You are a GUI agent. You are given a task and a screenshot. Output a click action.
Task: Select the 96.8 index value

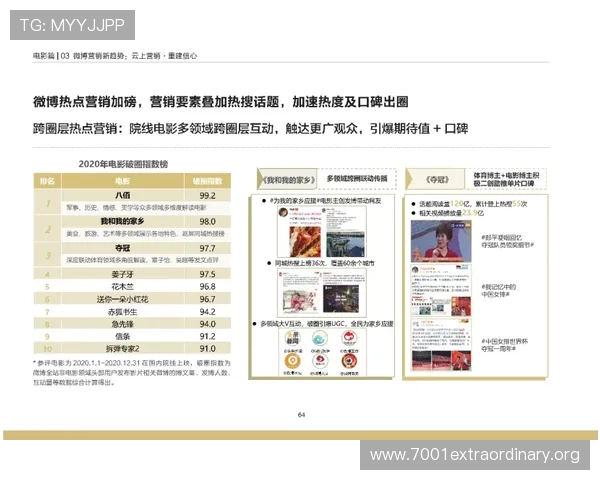(x=207, y=287)
